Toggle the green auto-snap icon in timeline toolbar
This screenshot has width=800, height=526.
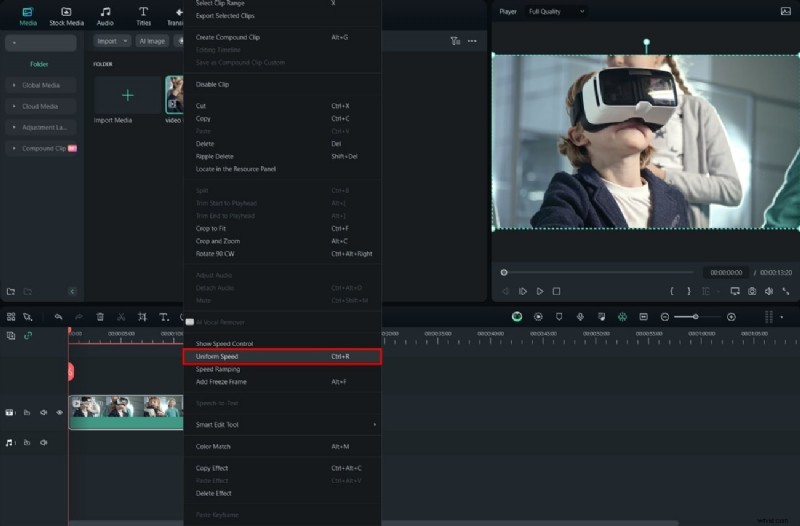[x=622, y=317]
